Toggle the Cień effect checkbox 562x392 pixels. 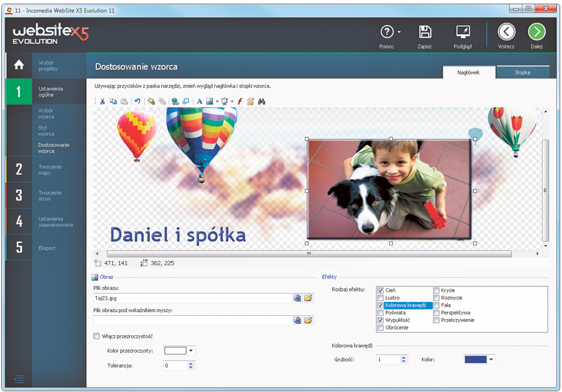[x=380, y=290]
